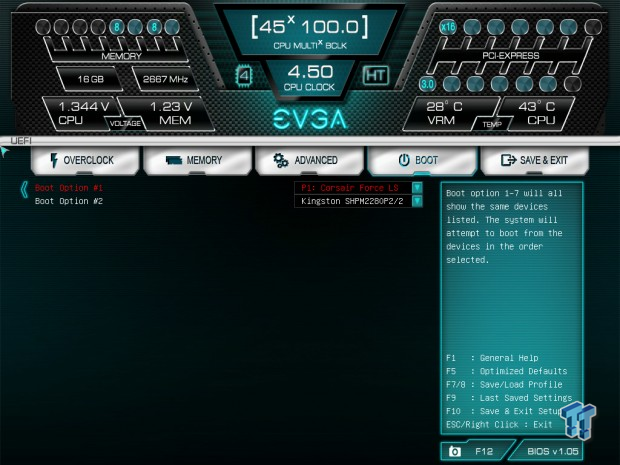Click the F12 screenshot camera icon
Screen dimensions: 620x465
[455, 451]
